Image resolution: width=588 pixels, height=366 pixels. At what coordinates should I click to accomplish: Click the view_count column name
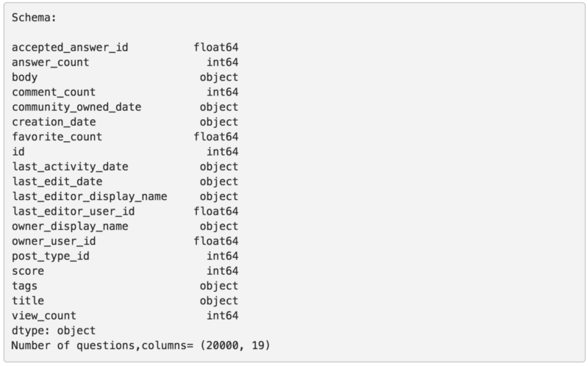click(x=44, y=315)
